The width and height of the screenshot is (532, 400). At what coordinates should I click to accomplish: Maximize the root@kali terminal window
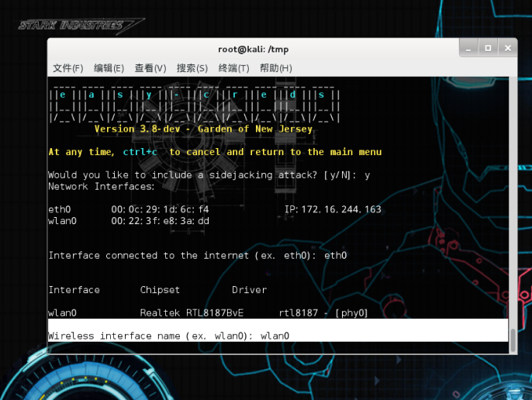pyautogui.click(x=488, y=48)
